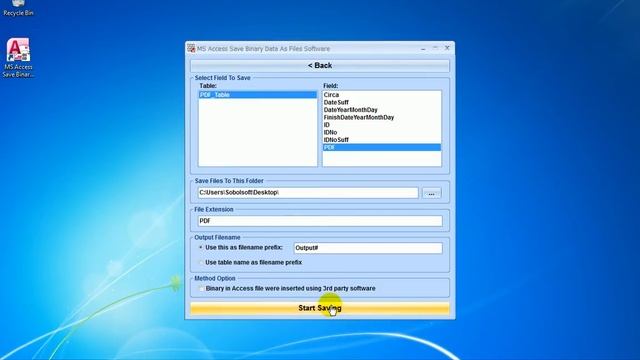Image resolution: width=640 pixels, height=360 pixels.
Task: Close the MS Access Save Binary window
Action: (x=447, y=48)
